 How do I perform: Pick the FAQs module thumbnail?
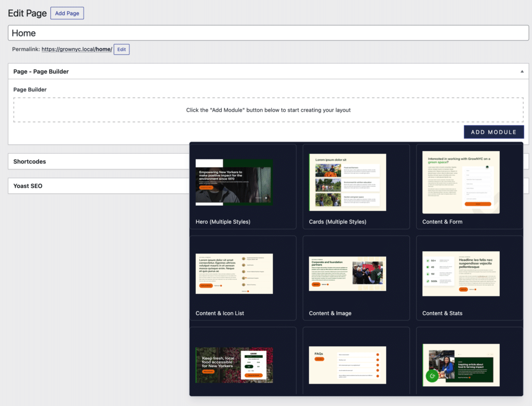tap(348, 365)
